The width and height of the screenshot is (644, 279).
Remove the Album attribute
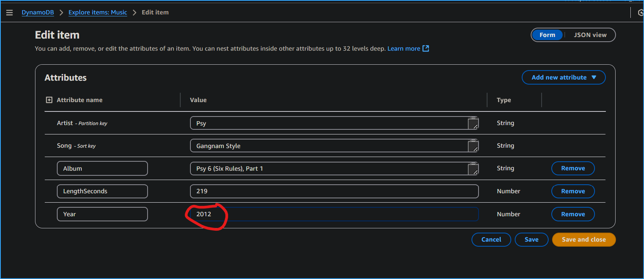click(x=573, y=168)
